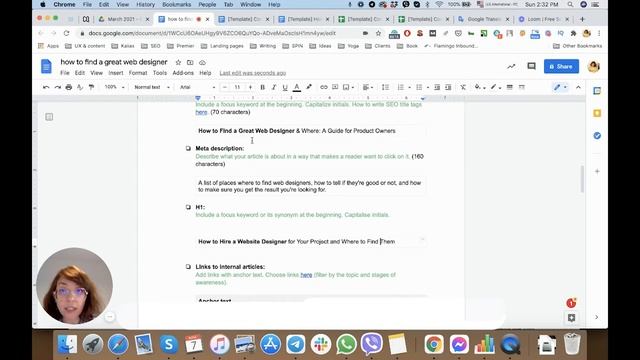The height and width of the screenshot is (360, 640).
Task: Run spelling and grammar check
Action: [x=80, y=87]
